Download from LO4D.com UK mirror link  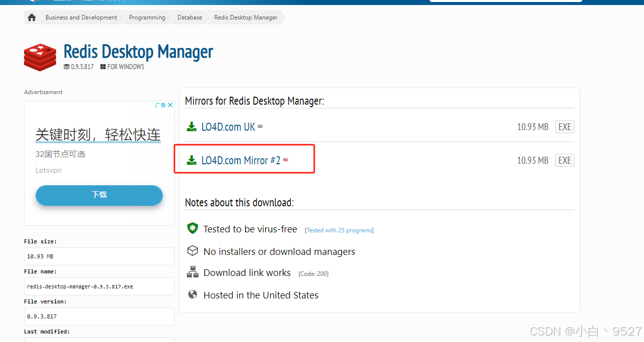pos(228,127)
